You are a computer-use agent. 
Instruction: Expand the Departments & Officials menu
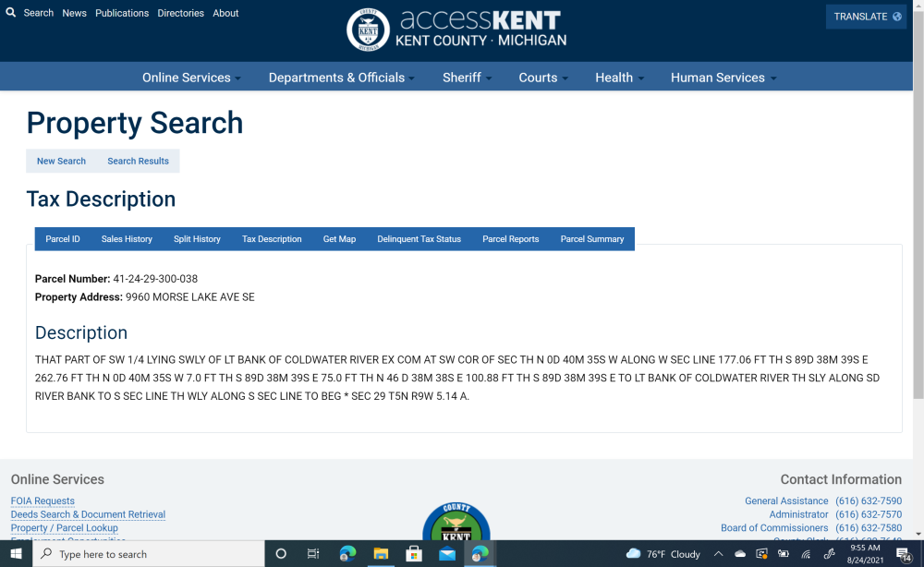(x=341, y=78)
